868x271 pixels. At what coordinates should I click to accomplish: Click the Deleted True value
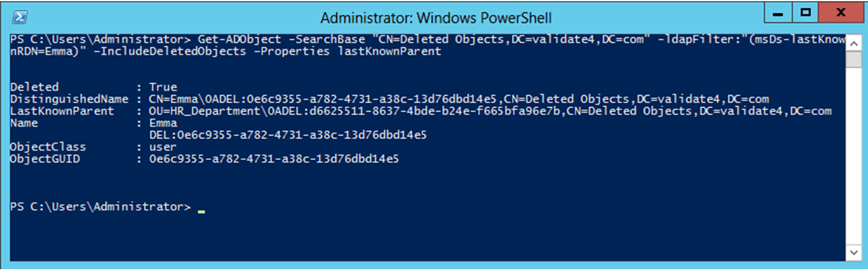click(162, 87)
